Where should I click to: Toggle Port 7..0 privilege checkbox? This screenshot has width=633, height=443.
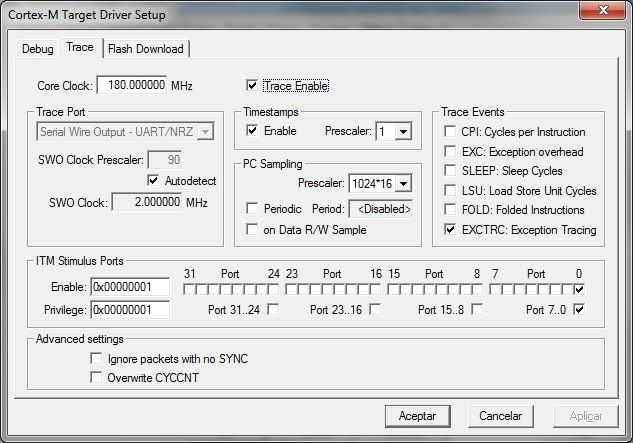(579, 310)
